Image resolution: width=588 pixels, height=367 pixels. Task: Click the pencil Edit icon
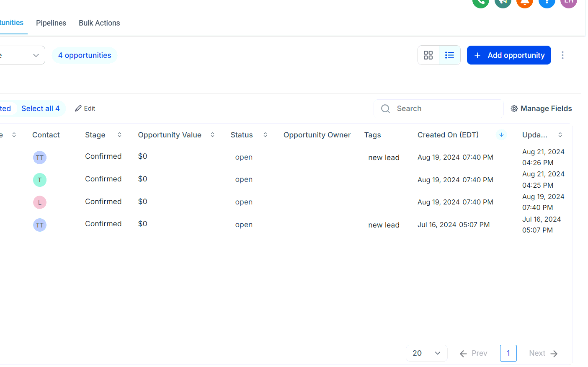(x=78, y=109)
